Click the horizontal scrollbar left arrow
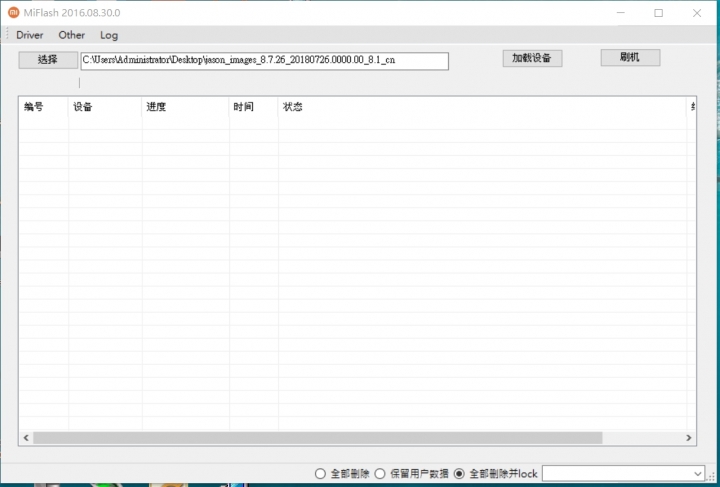Image resolution: width=720 pixels, height=487 pixels. point(26,438)
